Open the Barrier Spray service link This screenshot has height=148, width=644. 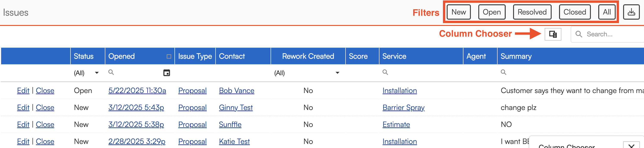403,108
